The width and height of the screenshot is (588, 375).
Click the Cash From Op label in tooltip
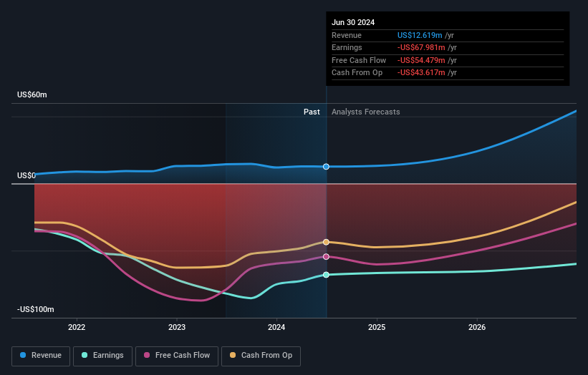357,73
